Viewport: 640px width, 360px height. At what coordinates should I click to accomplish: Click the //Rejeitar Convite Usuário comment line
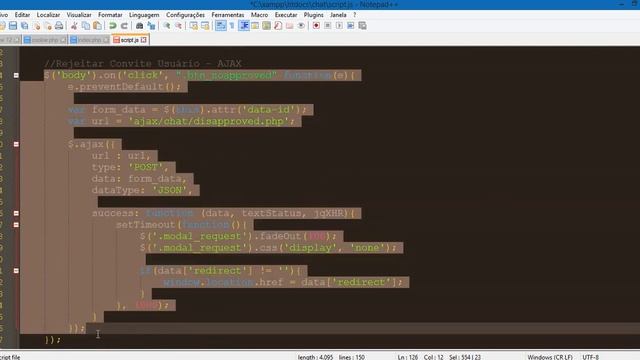pos(143,64)
